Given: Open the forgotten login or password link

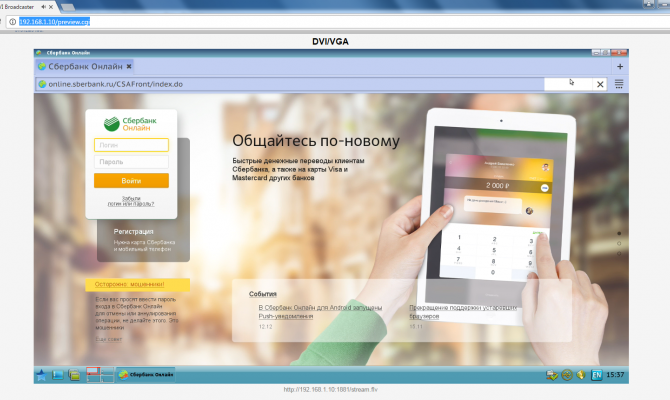Looking at the screenshot, I should click(x=131, y=201).
